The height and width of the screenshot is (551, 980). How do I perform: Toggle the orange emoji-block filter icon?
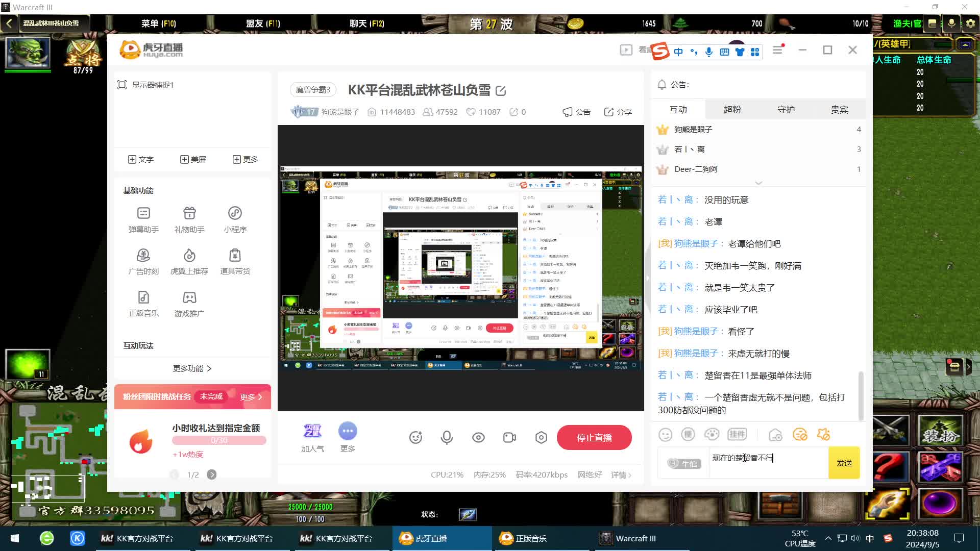click(x=800, y=435)
